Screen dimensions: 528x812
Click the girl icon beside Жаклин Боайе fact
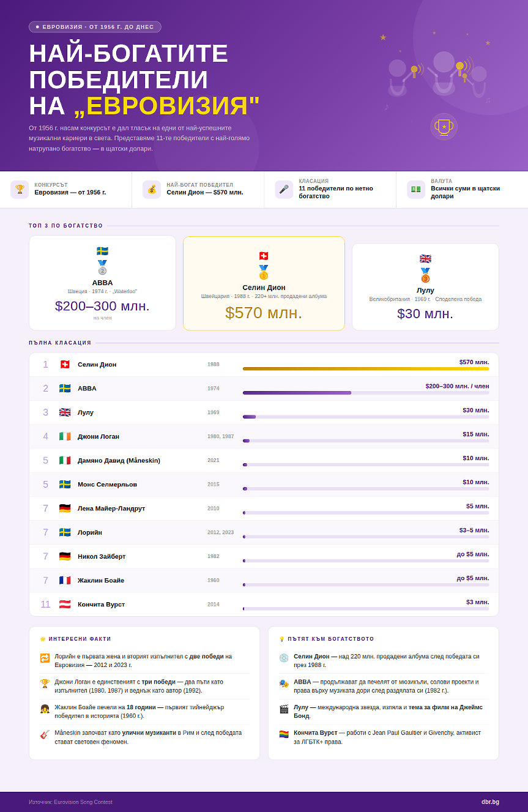pyautogui.click(x=45, y=709)
